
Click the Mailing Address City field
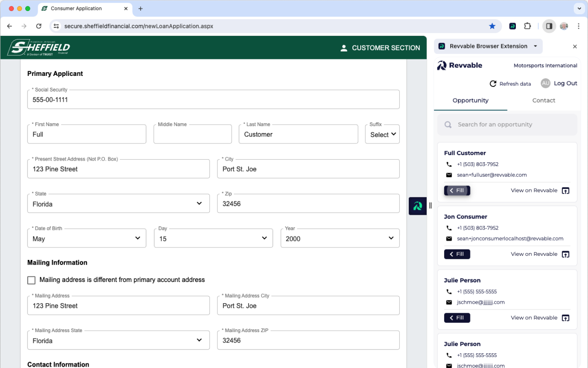(x=308, y=305)
